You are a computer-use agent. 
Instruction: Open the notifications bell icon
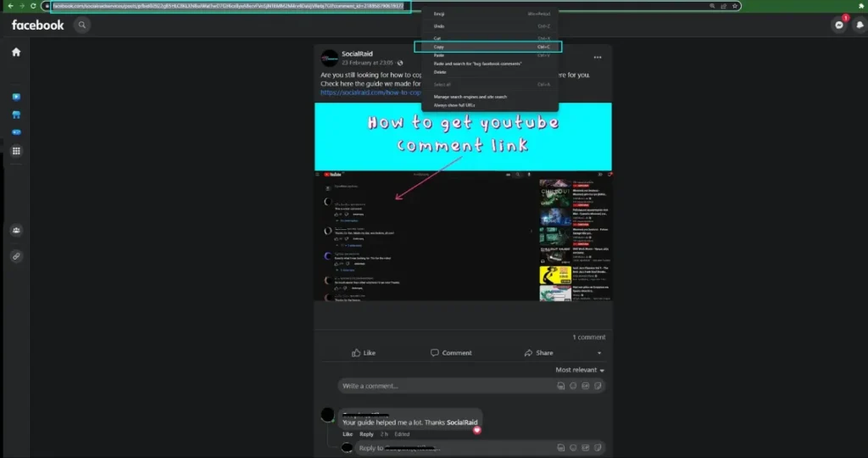(x=860, y=25)
